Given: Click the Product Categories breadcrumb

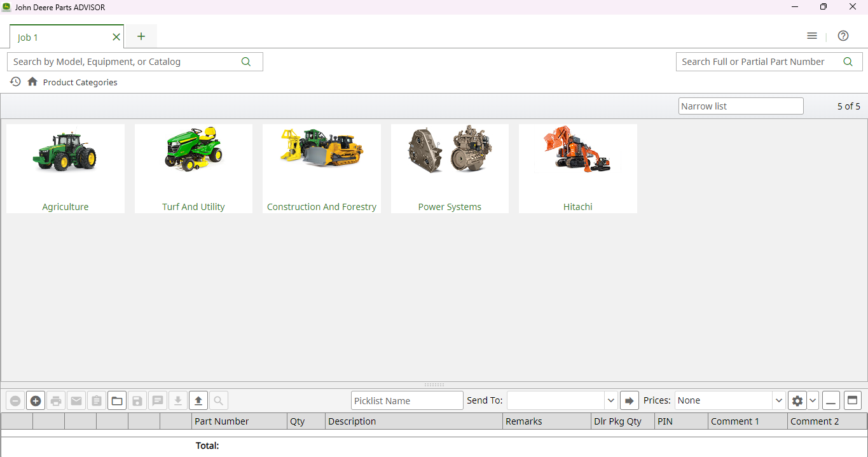Looking at the screenshot, I should [x=80, y=82].
